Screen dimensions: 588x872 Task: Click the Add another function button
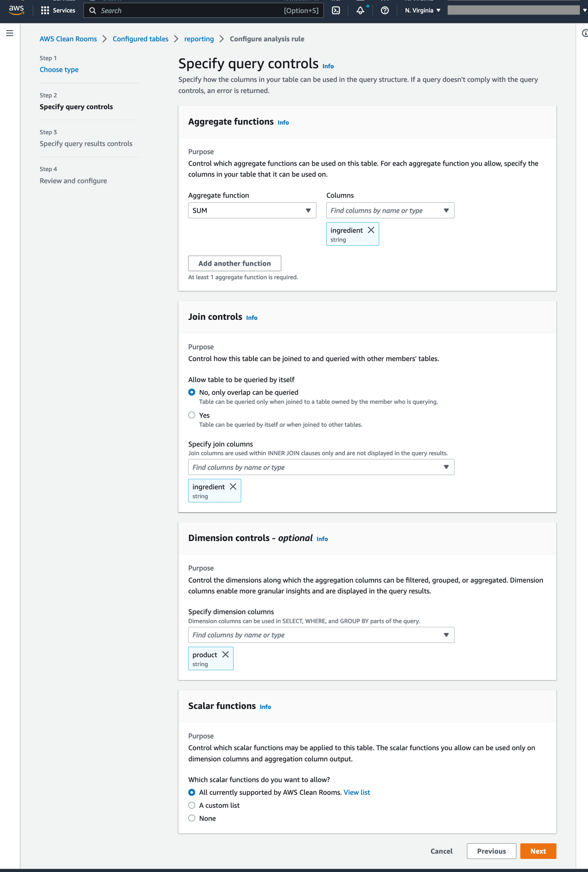[x=234, y=263]
